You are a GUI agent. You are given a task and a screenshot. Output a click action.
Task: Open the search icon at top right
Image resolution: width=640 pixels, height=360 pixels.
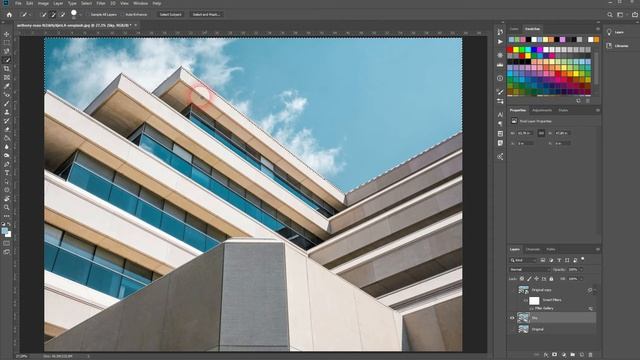[609, 14]
